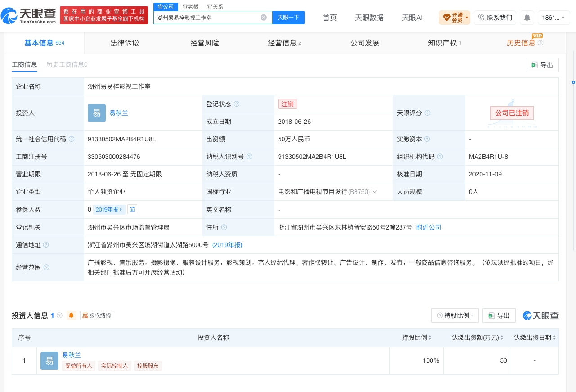The height and width of the screenshot is (392, 576).
Task: Click the 实际控制人 tag
Action: point(115,366)
